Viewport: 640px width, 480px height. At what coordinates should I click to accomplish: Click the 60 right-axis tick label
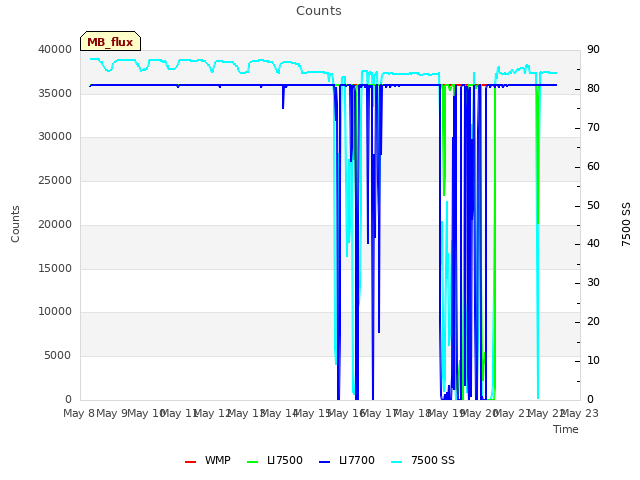[593, 167]
